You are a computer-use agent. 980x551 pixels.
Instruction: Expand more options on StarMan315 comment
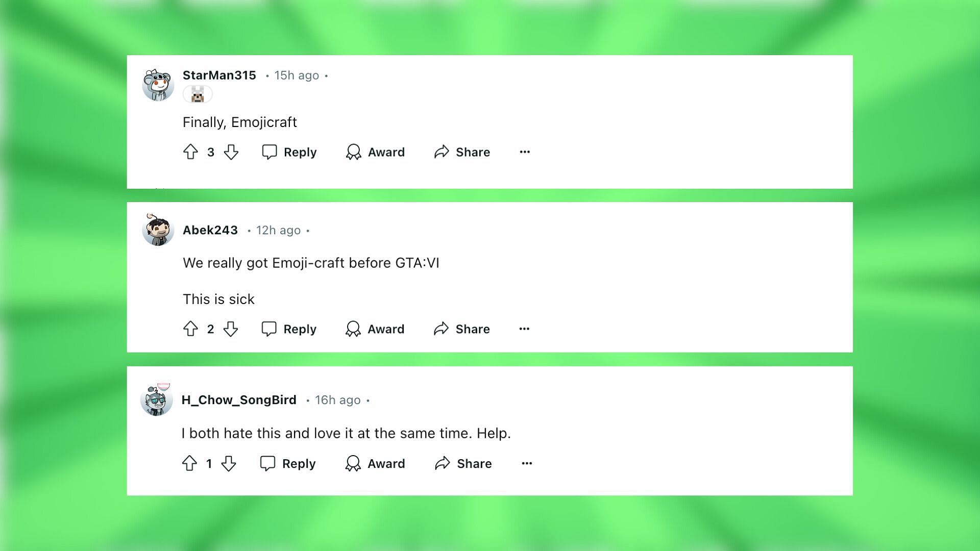pos(525,152)
